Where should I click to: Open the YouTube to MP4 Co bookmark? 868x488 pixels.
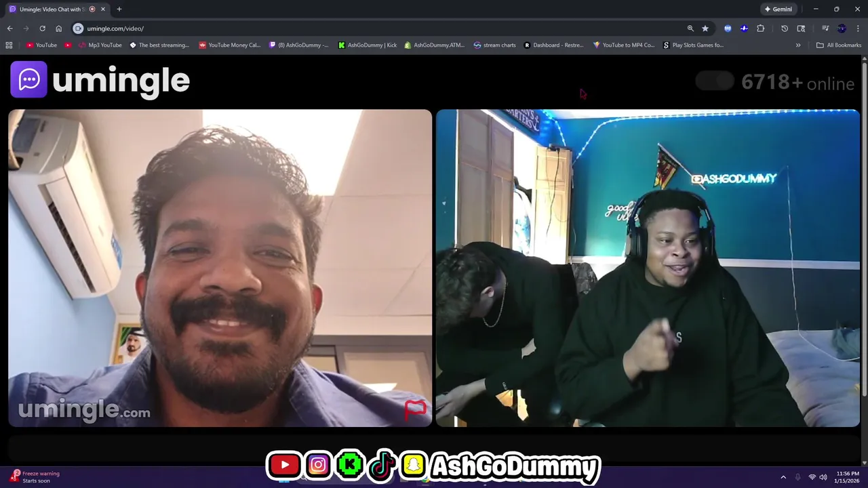tap(624, 45)
